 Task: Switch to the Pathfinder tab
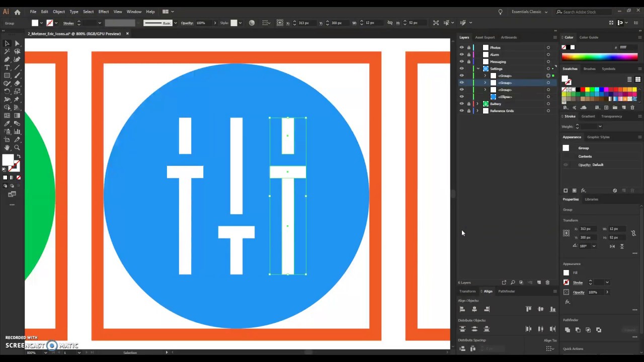507,291
